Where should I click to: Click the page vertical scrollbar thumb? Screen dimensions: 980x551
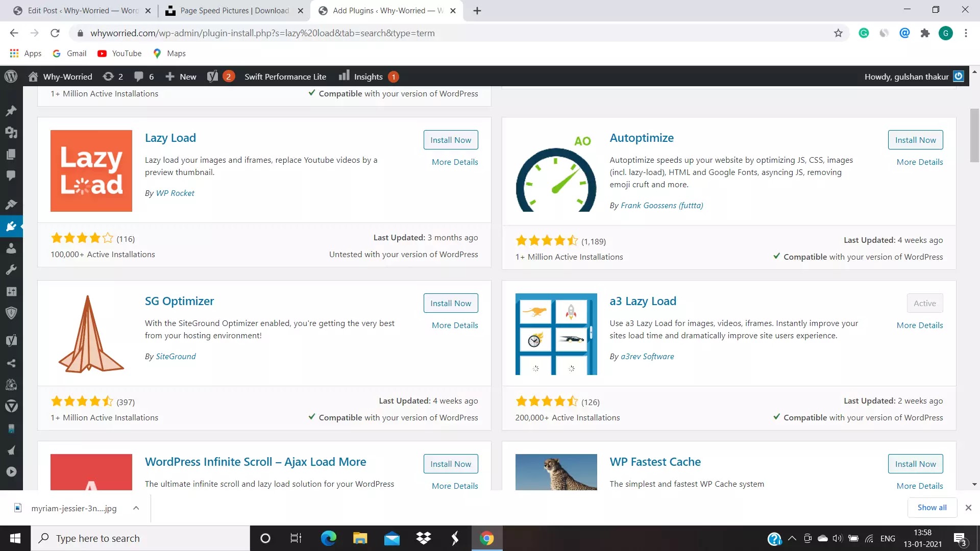point(974,135)
